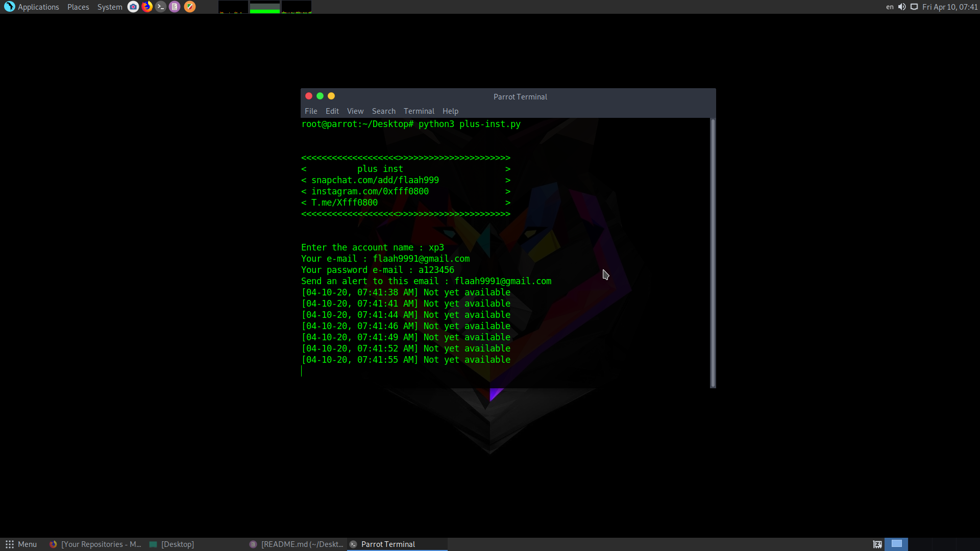Screen dimensions: 980x551
Task: Open the terminal Search menu
Action: (384, 111)
